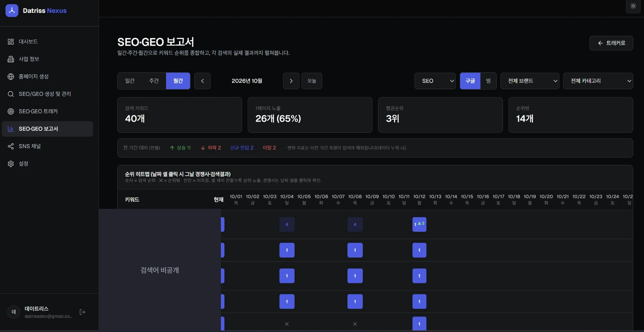Click the SNS 채널 share icon
The width and height of the screenshot is (644, 332).
point(11,146)
